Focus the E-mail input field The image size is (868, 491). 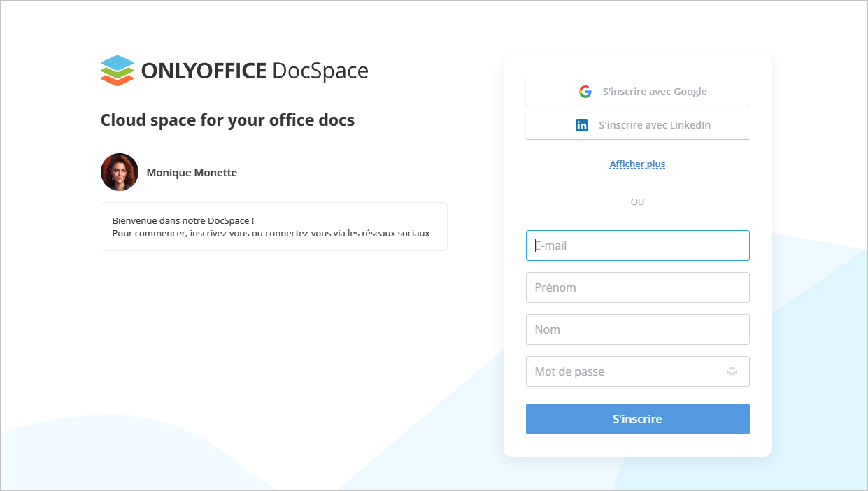(x=638, y=245)
